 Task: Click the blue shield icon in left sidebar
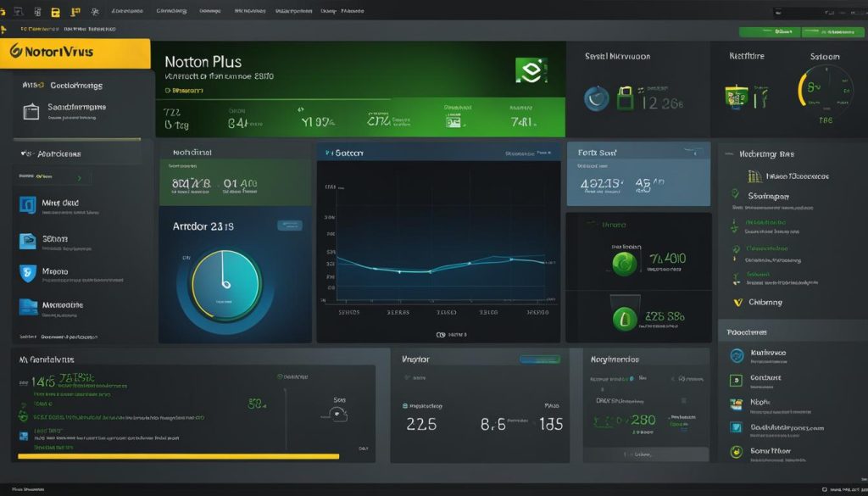click(27, 274)
